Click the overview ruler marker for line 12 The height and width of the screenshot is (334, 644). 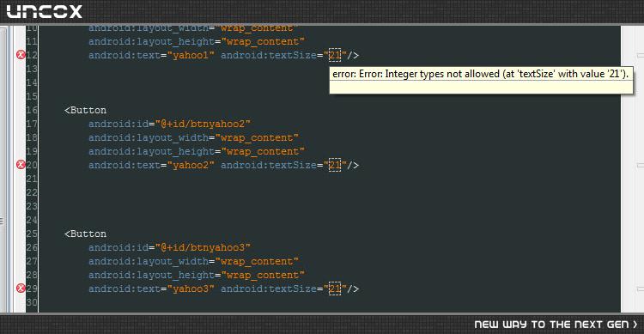tap(640, 55)
